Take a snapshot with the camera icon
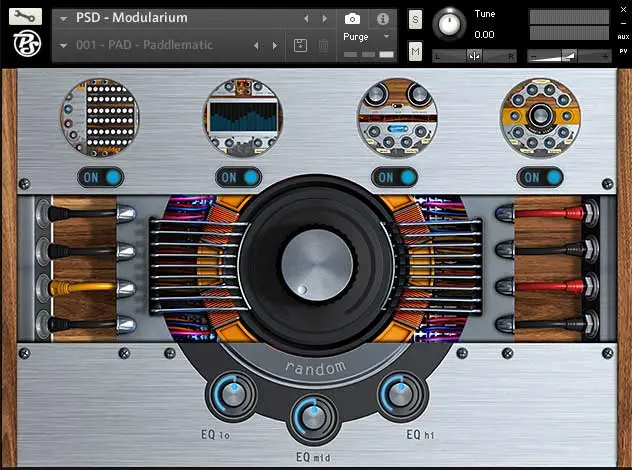 pos(352,19)
